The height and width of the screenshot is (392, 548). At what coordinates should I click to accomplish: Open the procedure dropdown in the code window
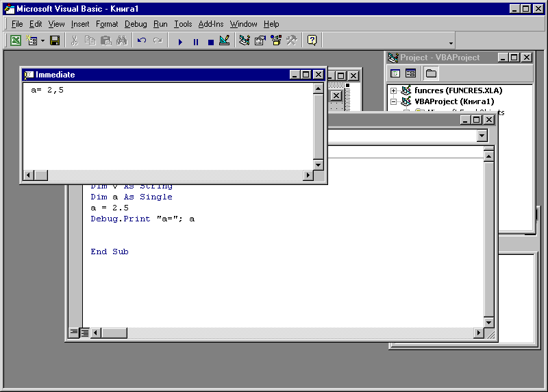click(482, 136)
